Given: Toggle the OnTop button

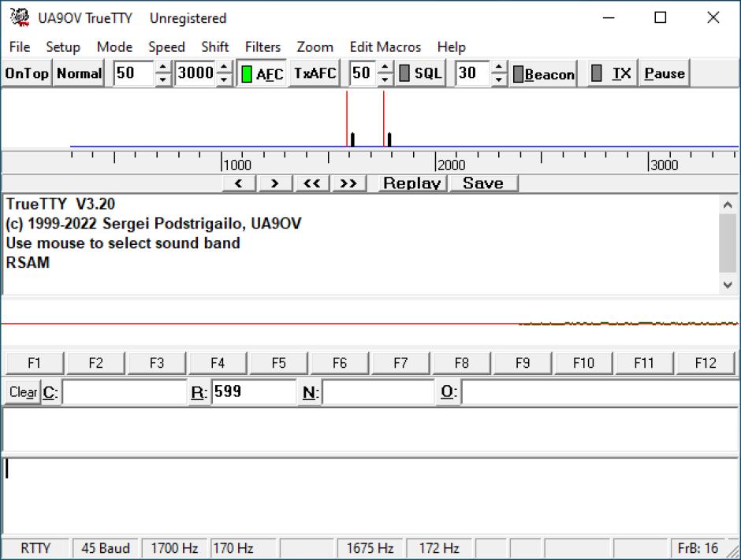Looking at the screenshot, I should (x=27, y=73).
